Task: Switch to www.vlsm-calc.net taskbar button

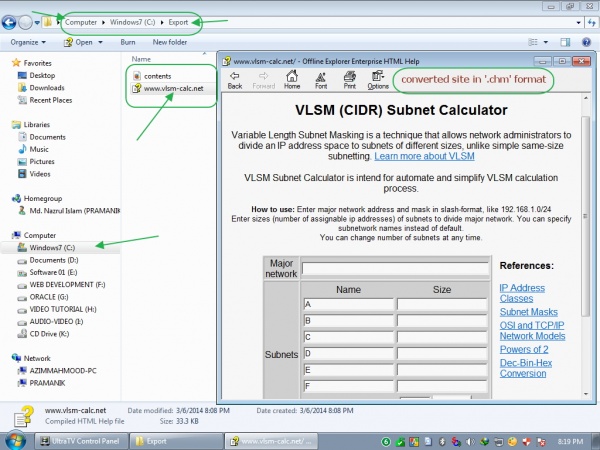Action: coord(271,441)
